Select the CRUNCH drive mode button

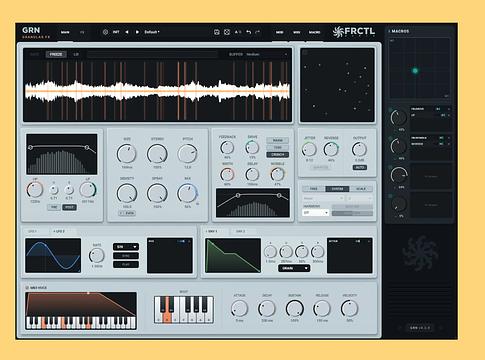pos(277,155)
